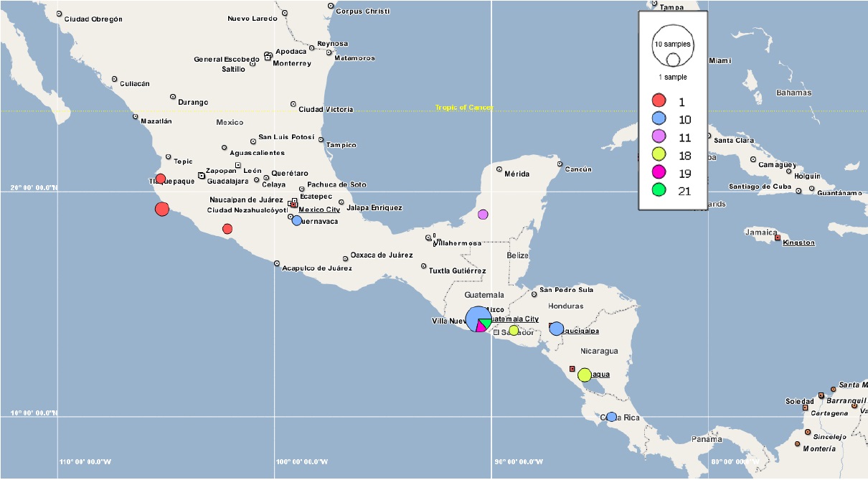
Task: Toggle the blue legend entry labeled 10
Action: pyautogui.click(x=660, y=118)
